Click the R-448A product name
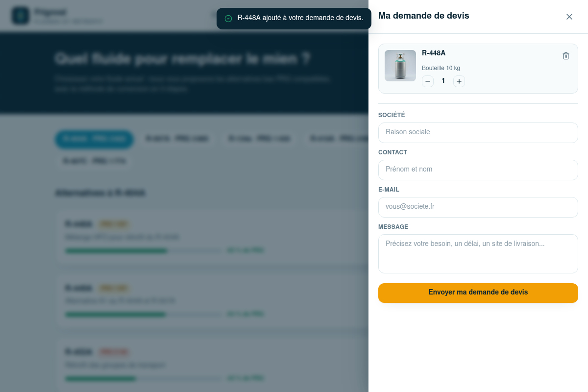 (434, 53)
